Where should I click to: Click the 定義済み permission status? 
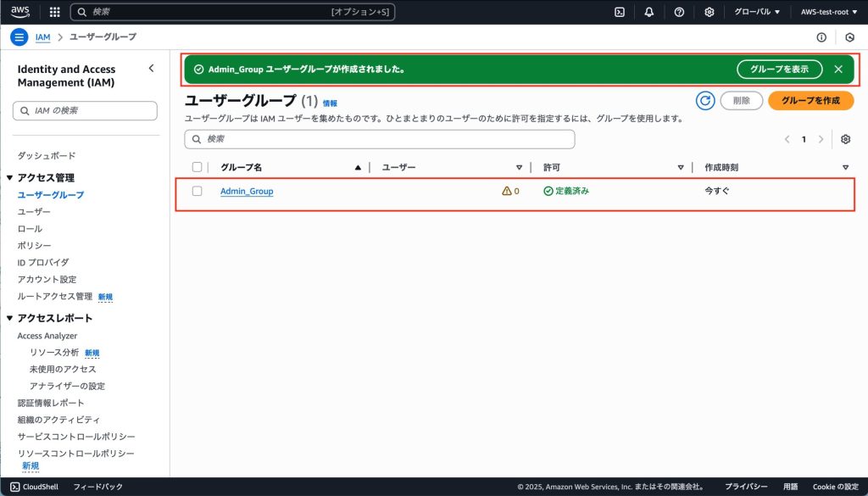pos(566,191)
